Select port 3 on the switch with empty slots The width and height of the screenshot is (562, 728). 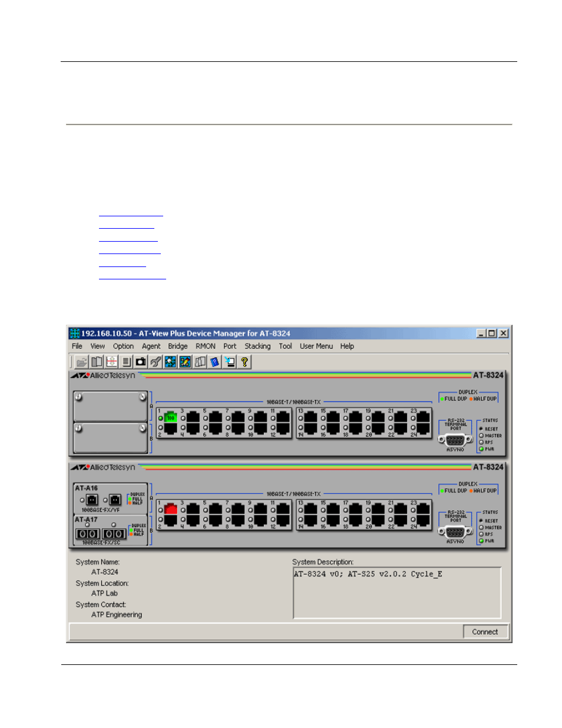[193, 417]
